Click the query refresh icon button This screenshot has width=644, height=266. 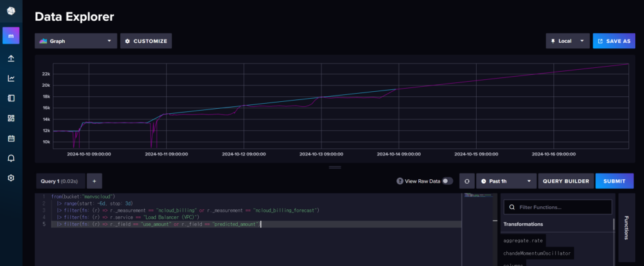[x=467, y=181]
